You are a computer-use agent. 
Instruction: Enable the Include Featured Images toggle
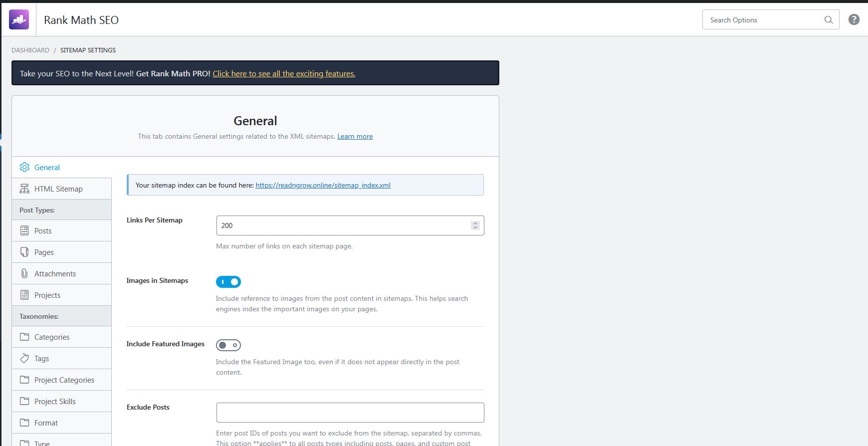click(228, 345)
